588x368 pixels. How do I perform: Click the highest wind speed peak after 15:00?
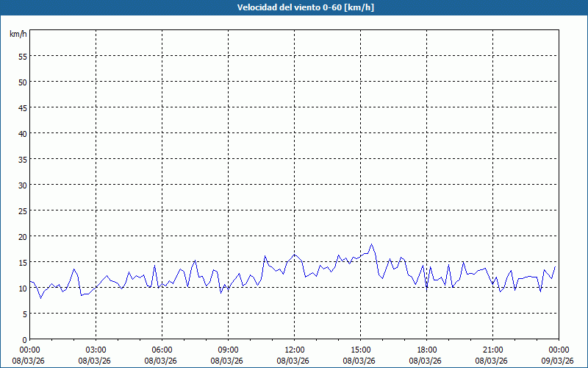(372, 244)
